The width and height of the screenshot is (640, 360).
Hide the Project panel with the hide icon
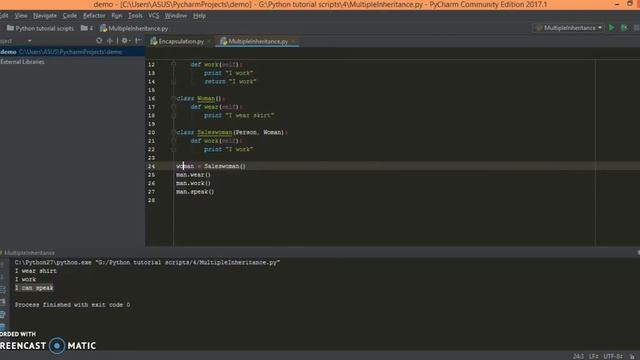click(x=138, y=40)
